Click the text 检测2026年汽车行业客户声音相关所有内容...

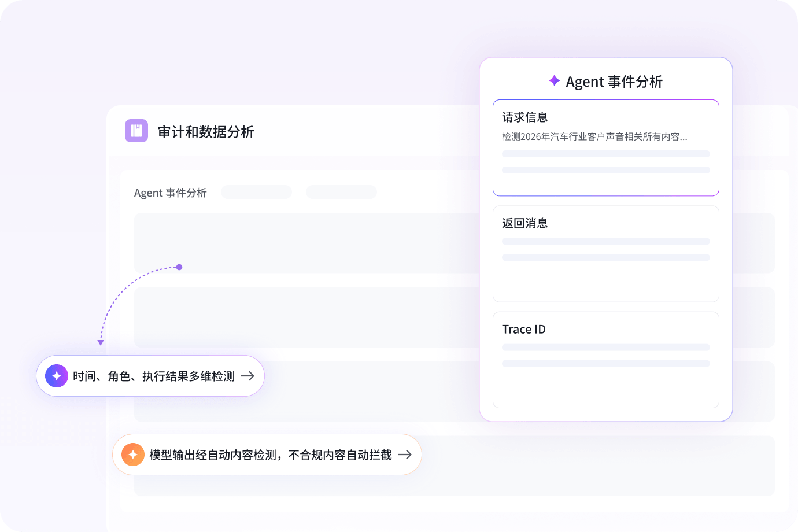pyautogui.click(x=594, y=136)
